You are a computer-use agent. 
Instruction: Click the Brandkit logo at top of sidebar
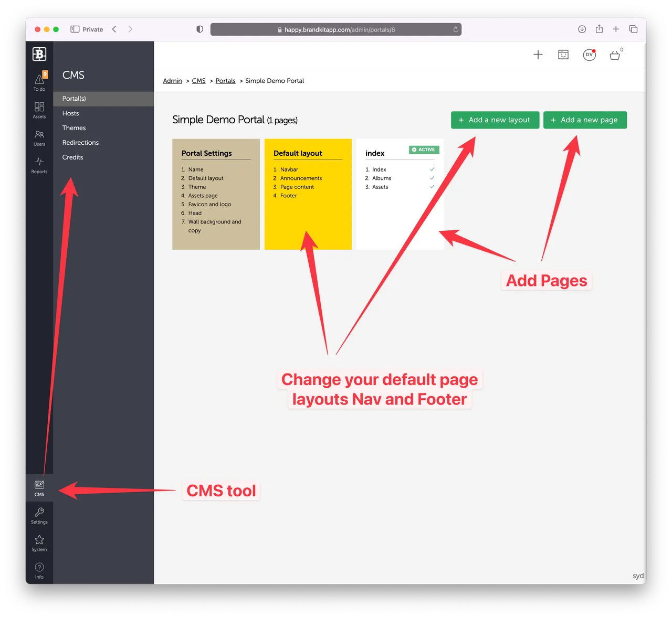click(x=39, y=54)
